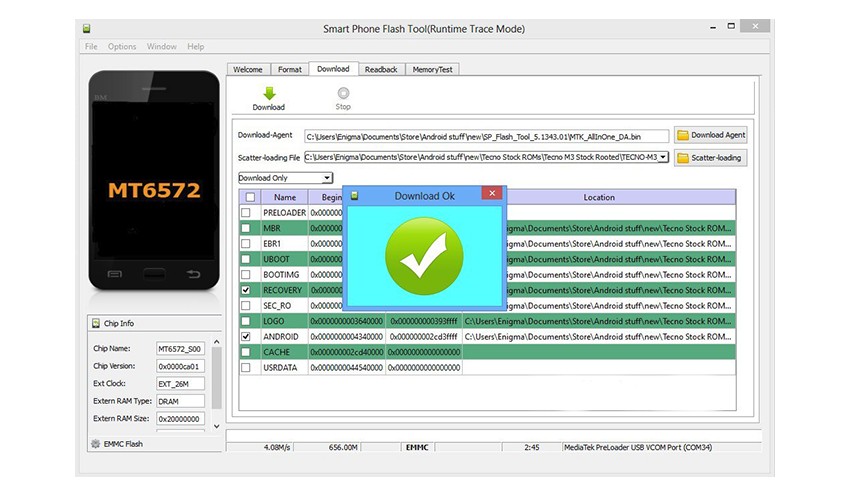Switch to the Readback tab
The height and width of the screenshot is (490, 846).
[381, 70]
